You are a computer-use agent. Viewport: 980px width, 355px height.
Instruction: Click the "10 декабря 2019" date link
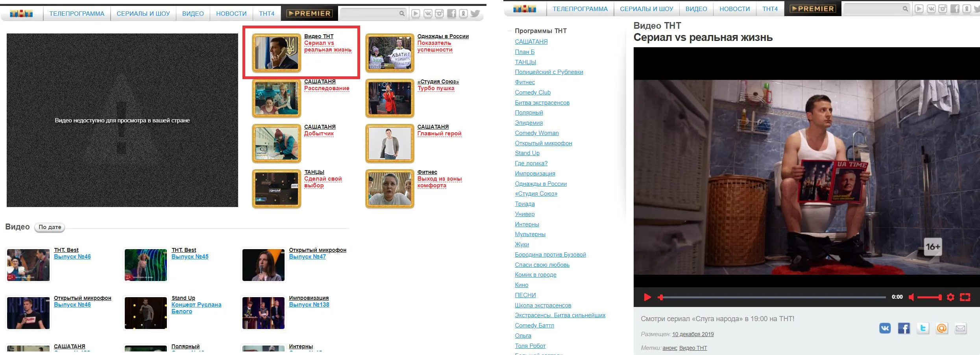coord(693,334)
